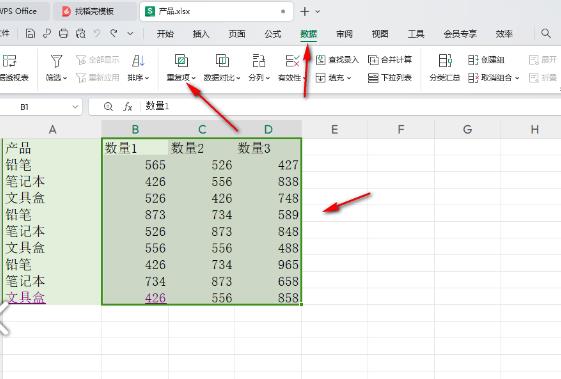Image resolution: width=561 pixels, height=379 pixels.
Task: Open the Name Box dropdown showing B1
Action: pos(75,107)
